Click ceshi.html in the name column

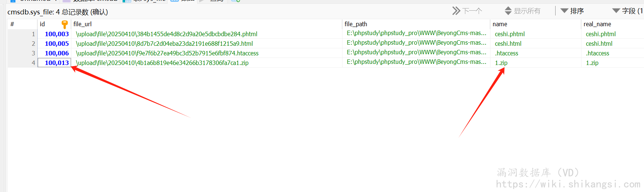(x=508, y=44)
